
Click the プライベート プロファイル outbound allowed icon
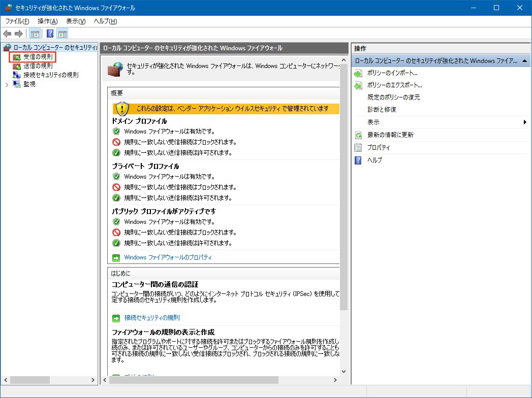[116, 197]
